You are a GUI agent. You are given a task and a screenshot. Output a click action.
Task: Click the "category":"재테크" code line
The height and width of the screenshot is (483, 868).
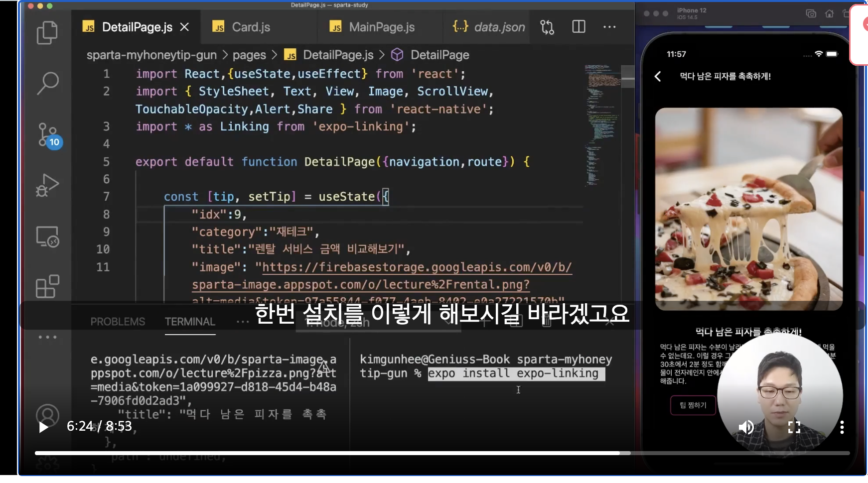[255, 232]
